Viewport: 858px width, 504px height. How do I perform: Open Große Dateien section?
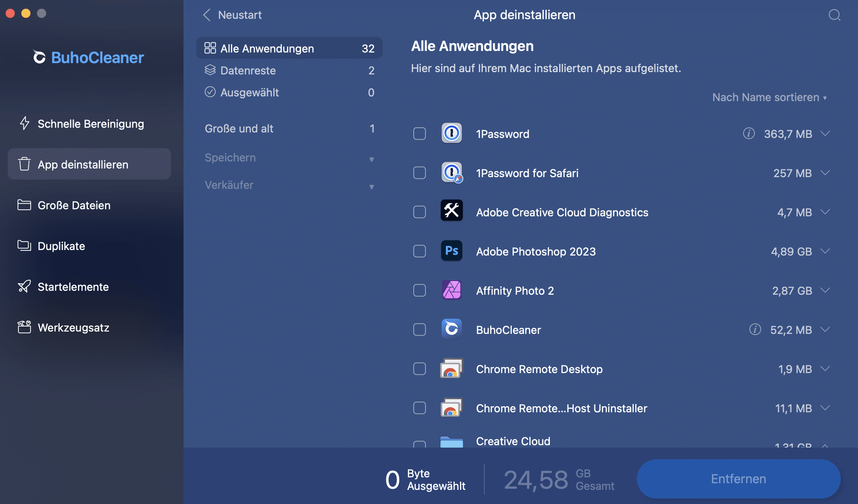point(89,205)
